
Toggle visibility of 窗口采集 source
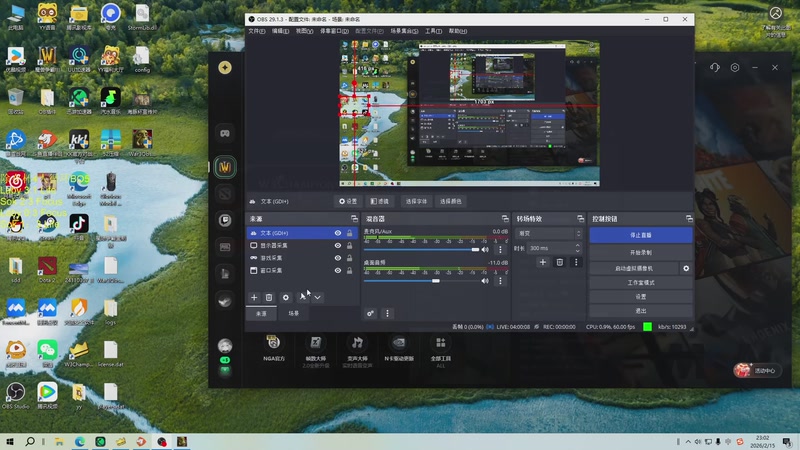(338, 270)
